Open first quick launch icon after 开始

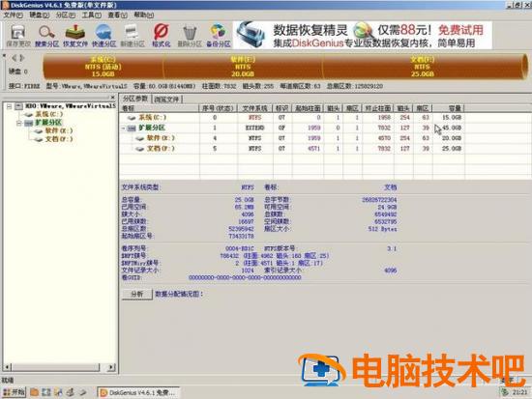(34, 392)
